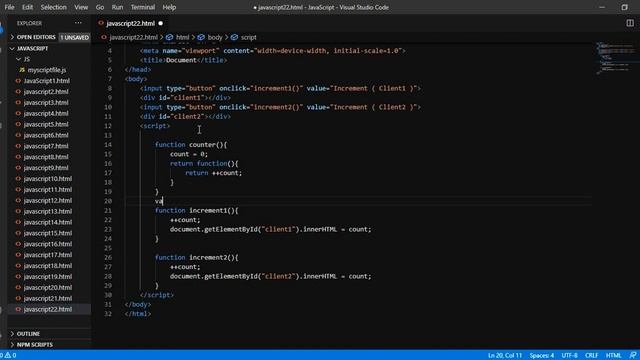The height and width of the screenshot is (360, 640).
Task: Click the HTML file icon beside JavaScript1.html
Action: coord(18,81)
